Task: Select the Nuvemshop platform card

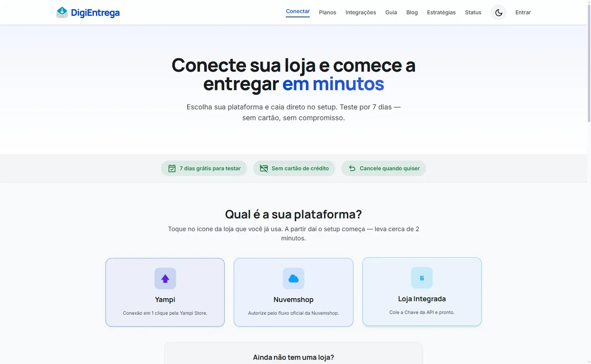Action: [x=293, y=292]
